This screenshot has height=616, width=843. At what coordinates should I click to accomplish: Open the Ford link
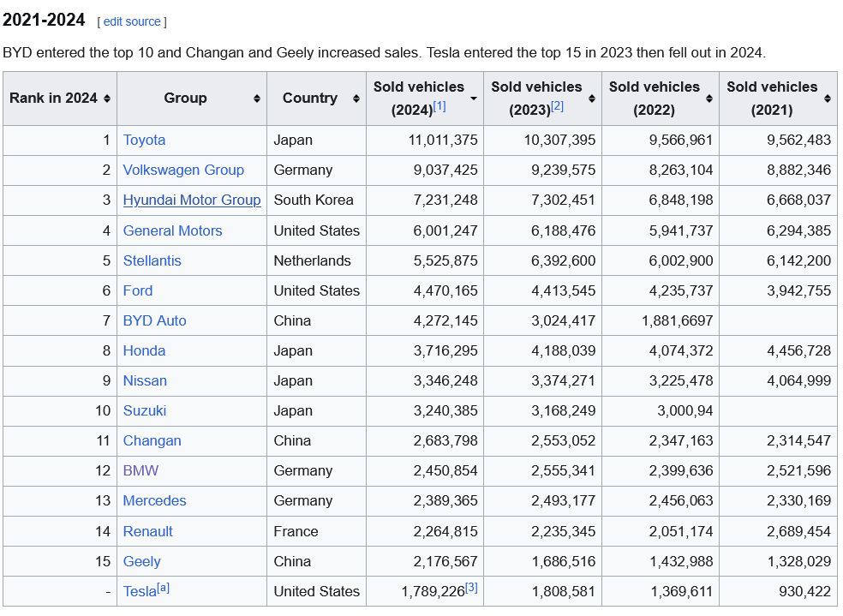coord(138,290)
